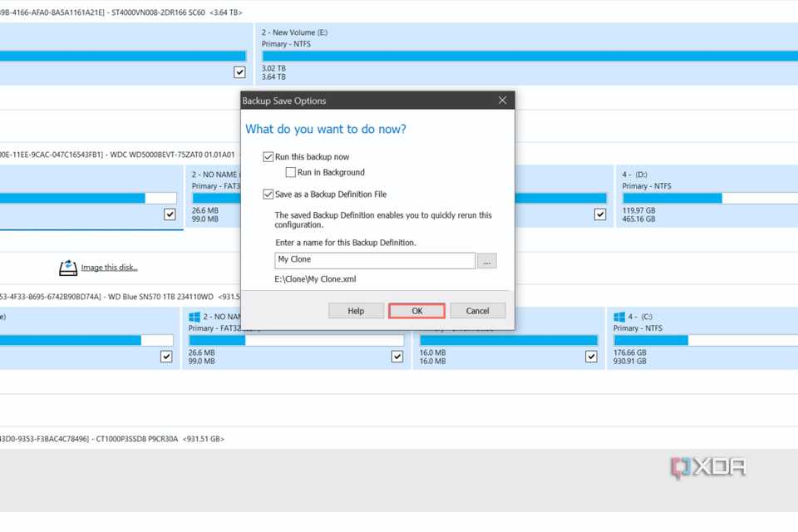Select the 2 - New Volume (E:) label
This screenshot has width=798, height=532.
coord(294,32)
